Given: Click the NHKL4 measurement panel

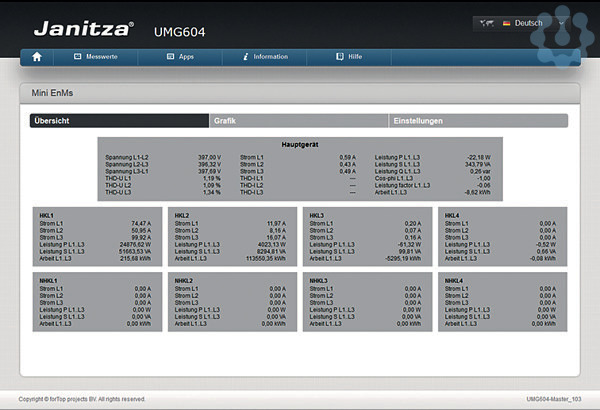Looking at the screenshot, I should (x=502, y=302).
